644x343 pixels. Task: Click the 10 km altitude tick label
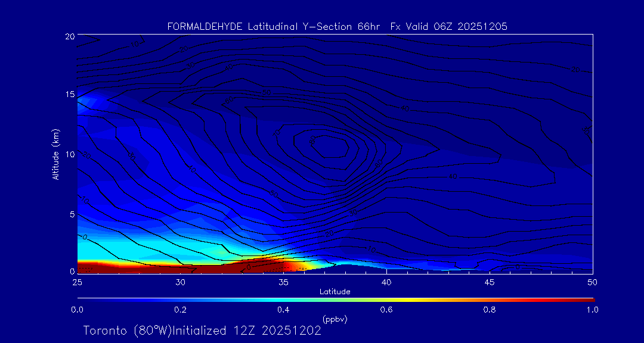(69, 154)
